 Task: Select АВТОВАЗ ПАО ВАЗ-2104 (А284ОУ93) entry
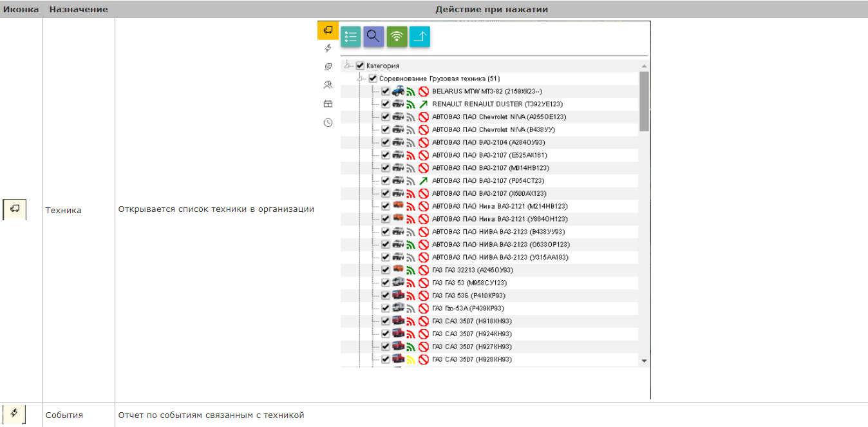point(482,142)
